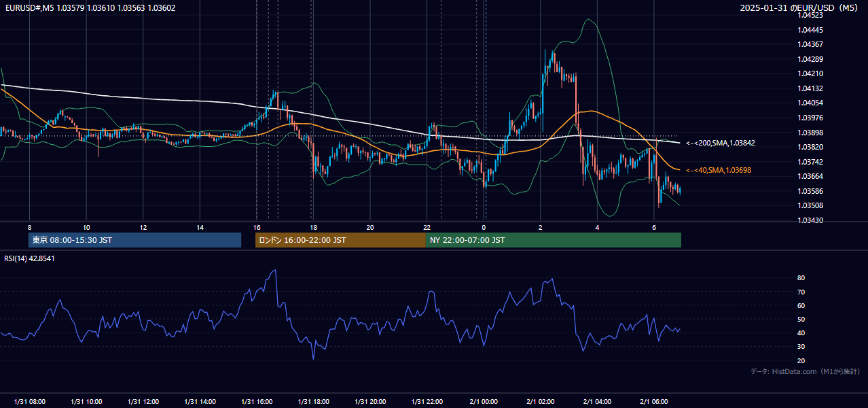Click price axis value 1.03742
Screen dimensions: 868x408
point(810,162)
